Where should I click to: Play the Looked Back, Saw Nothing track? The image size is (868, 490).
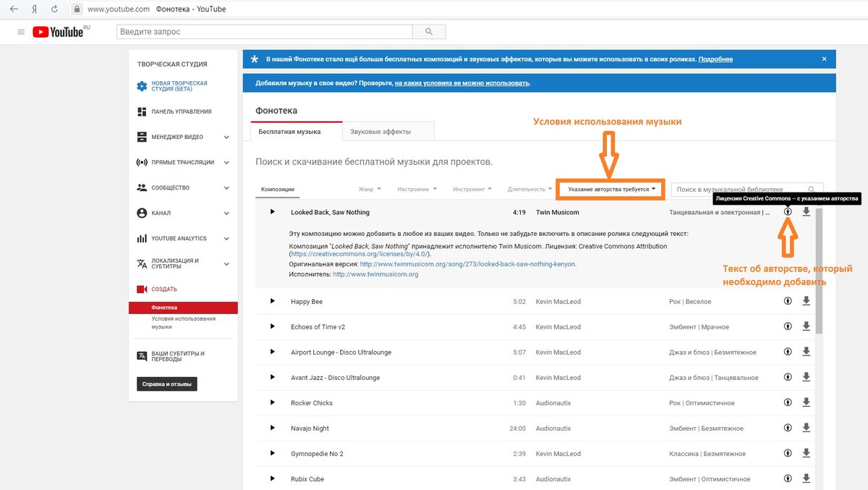(x=272, y=211)
